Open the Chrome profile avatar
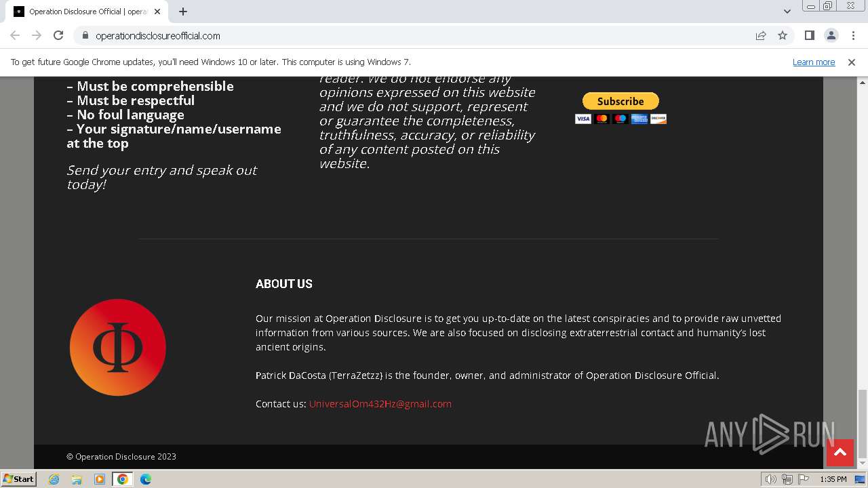The image size is (868, 488). click(831, 35)
